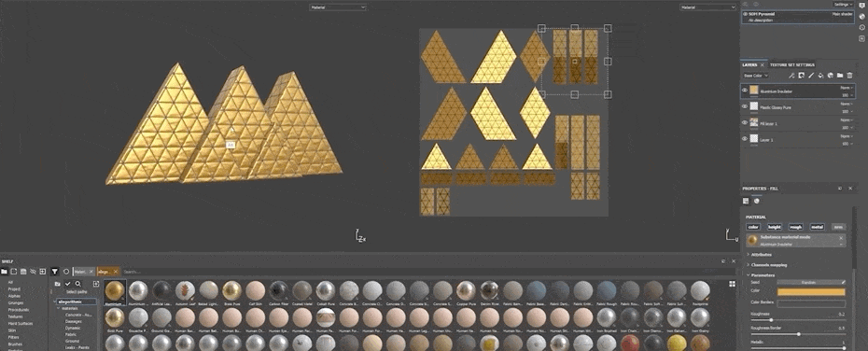This screenshot has width=868, height=351.
Task: Hide the Aluminium Insulator layer
Action: click(745, 91)
